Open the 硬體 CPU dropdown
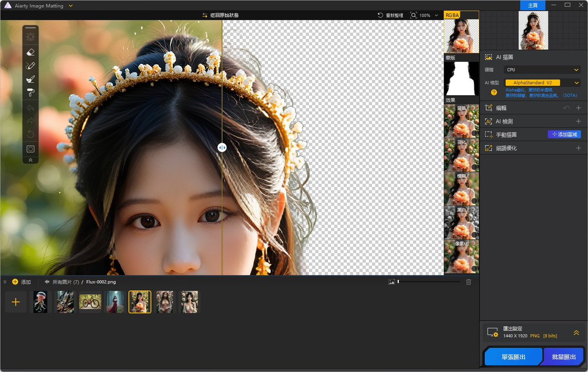The image size is (588, 372). click(542, 70)
